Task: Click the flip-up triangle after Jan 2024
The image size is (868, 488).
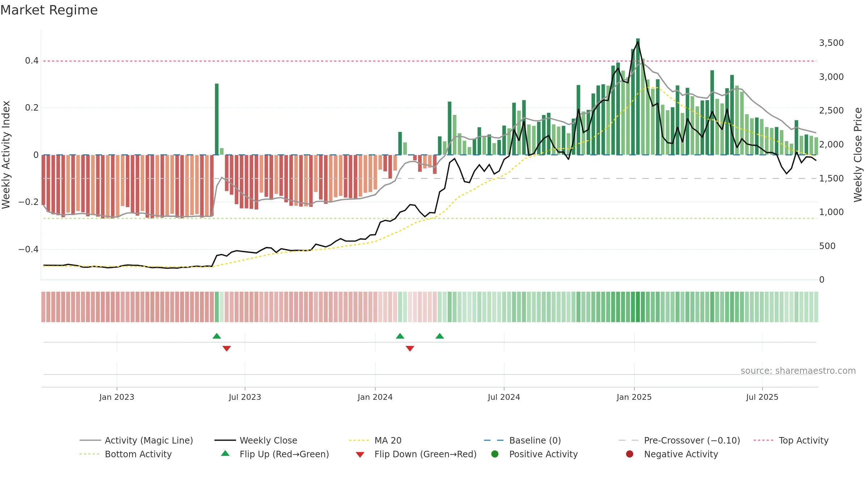Action: point(400,336)
